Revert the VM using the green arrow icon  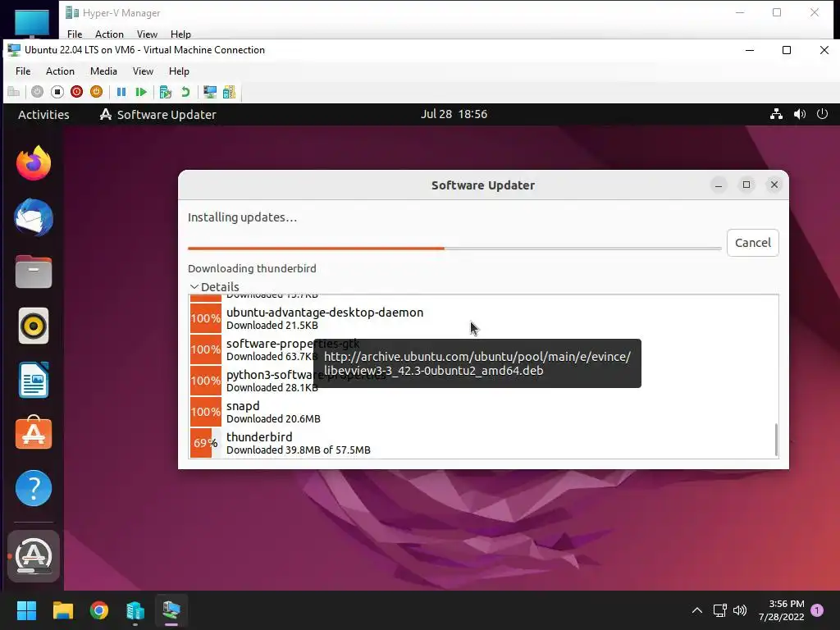click(185, 92)
